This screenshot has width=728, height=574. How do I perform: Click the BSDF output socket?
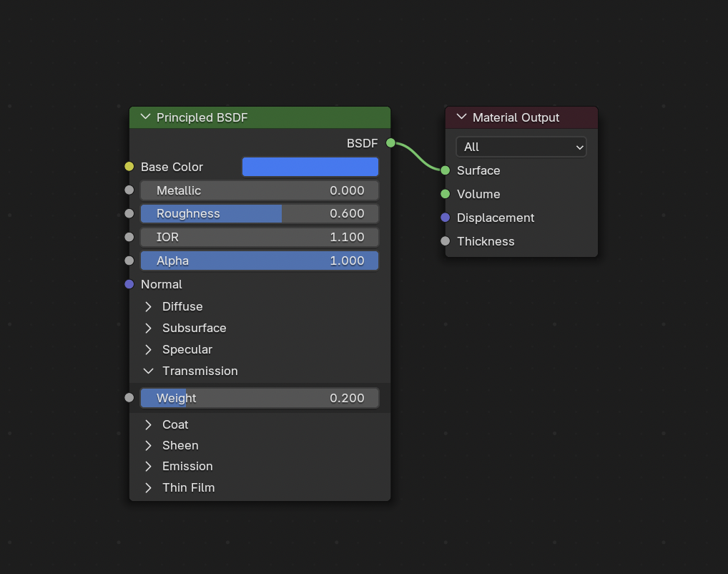click(x=390, y=143)
